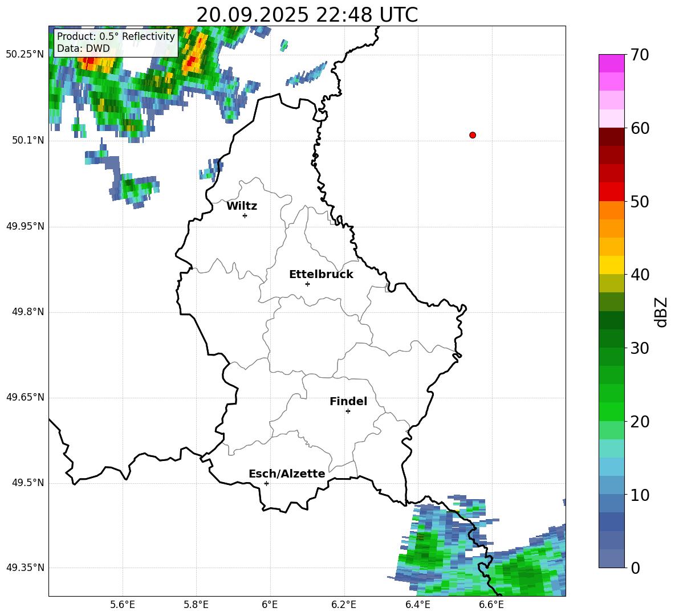675x616 pixels.
Task: Click the 70 value on colorbar
Action: click(640, 55)
